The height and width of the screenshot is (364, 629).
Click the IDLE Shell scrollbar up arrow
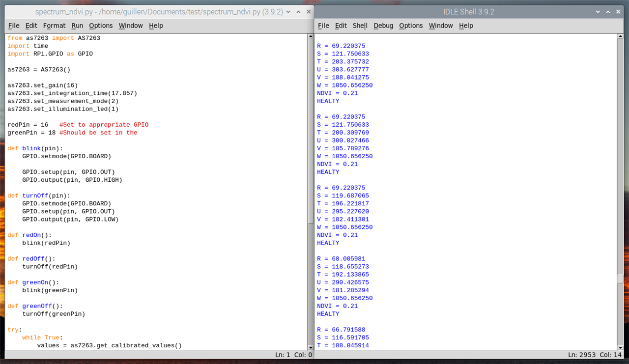pyautogui.click(x=620, y=36)
